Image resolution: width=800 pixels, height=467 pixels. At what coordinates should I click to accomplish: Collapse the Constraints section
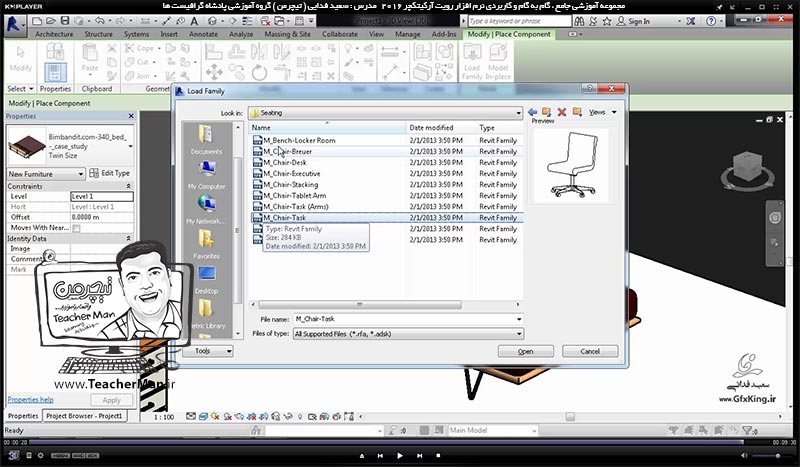[129, 186]
